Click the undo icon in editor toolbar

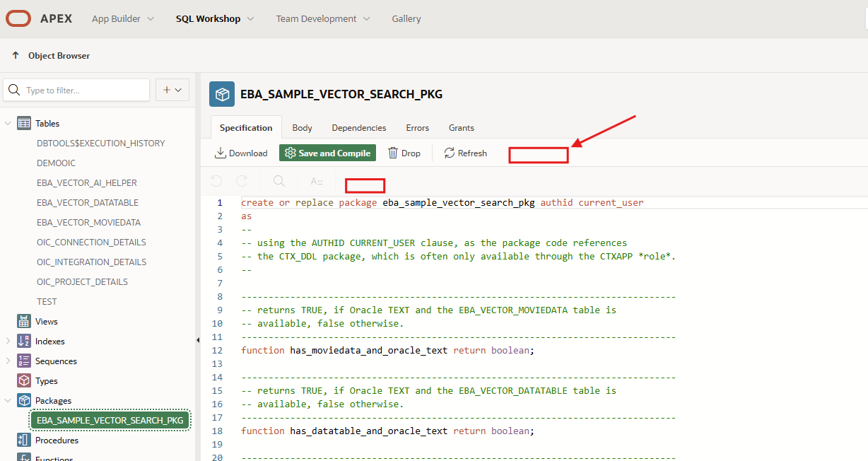(x=217, y=182)
